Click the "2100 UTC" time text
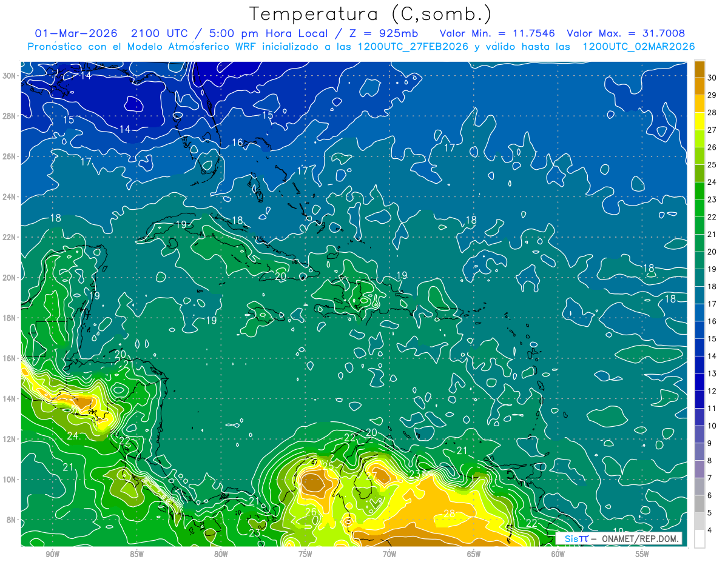This screenshot has width=728, height=562. click(160, 33)
